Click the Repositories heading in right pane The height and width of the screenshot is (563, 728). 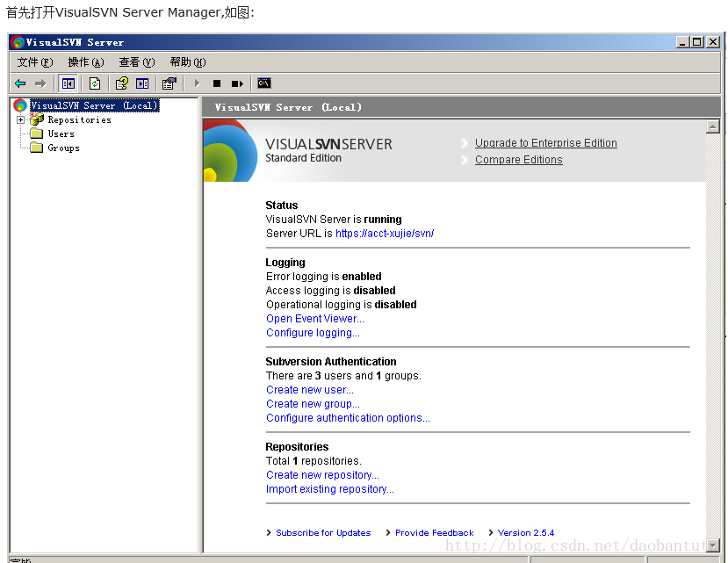click(x=297, y=447)
